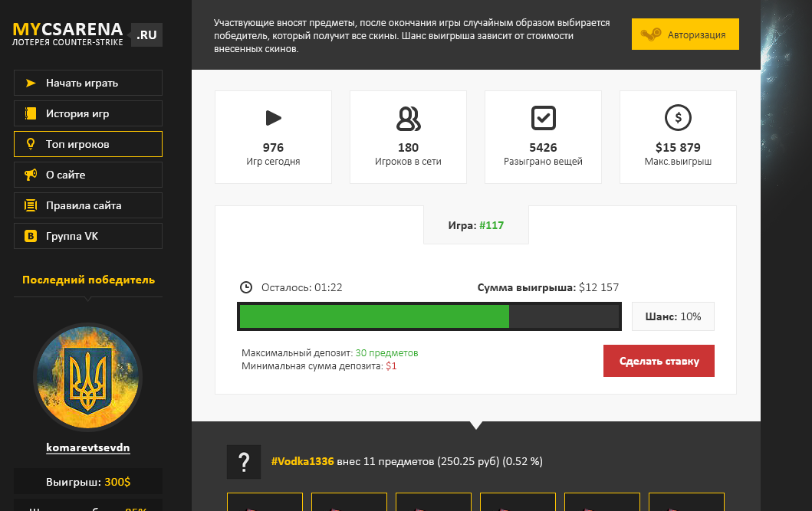This screenshot has width=812, height=511.
Task: Open Правила сайта menu item
Action: 88,205
